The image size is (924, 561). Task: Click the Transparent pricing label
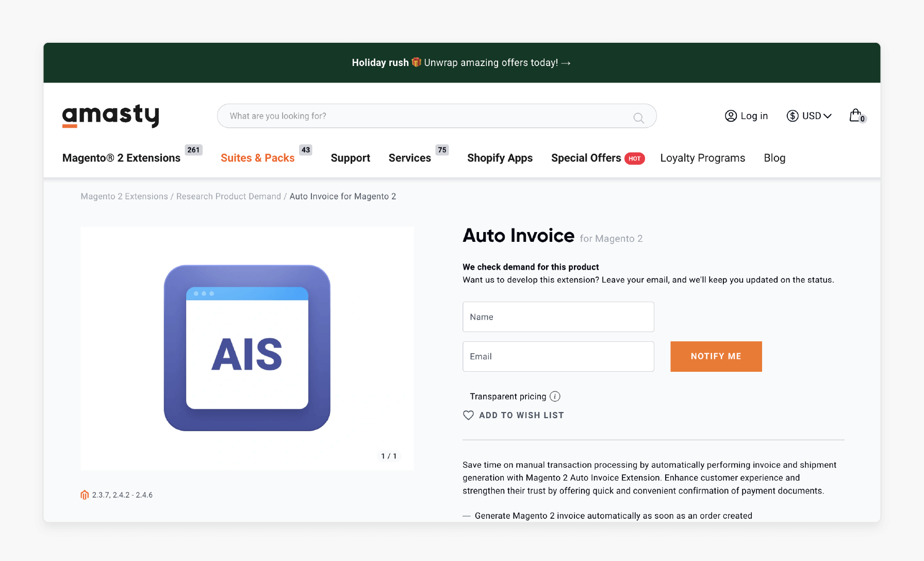click(x=508, y=397)
